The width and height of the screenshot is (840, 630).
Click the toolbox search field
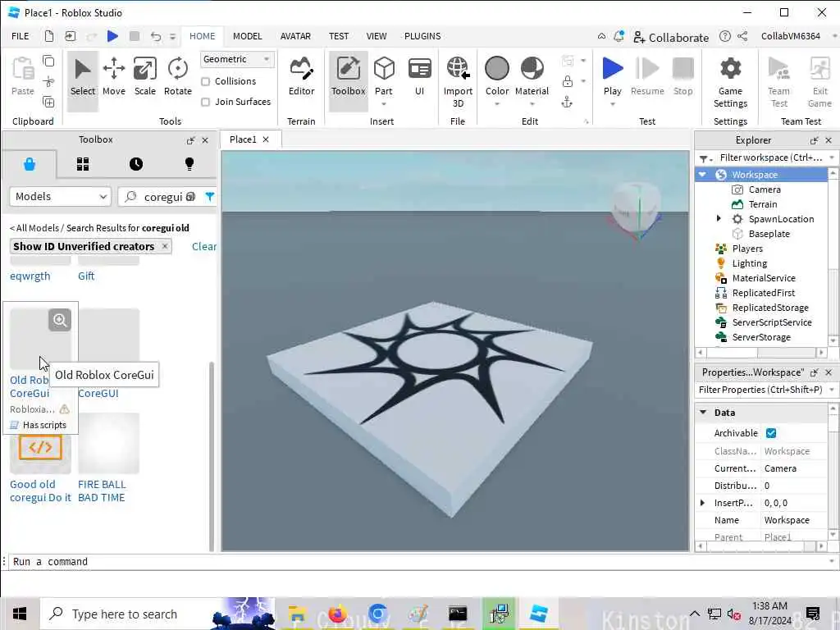163,197
